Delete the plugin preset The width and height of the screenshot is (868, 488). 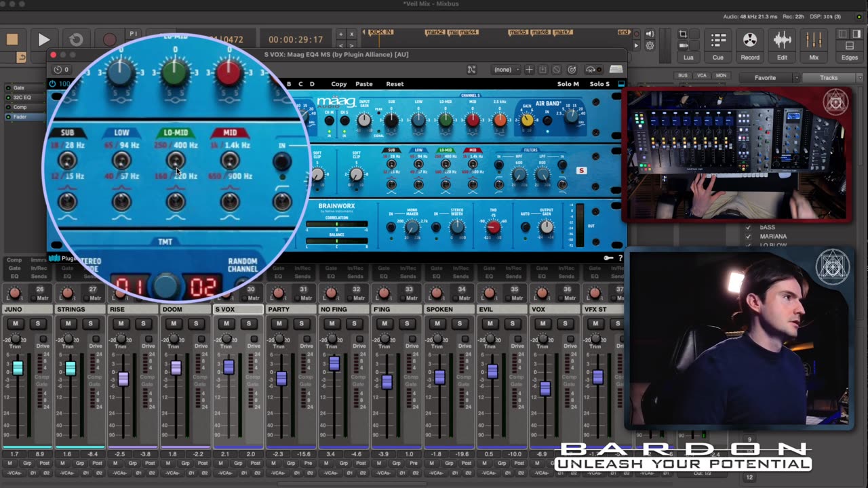click(x=557, y=70)
